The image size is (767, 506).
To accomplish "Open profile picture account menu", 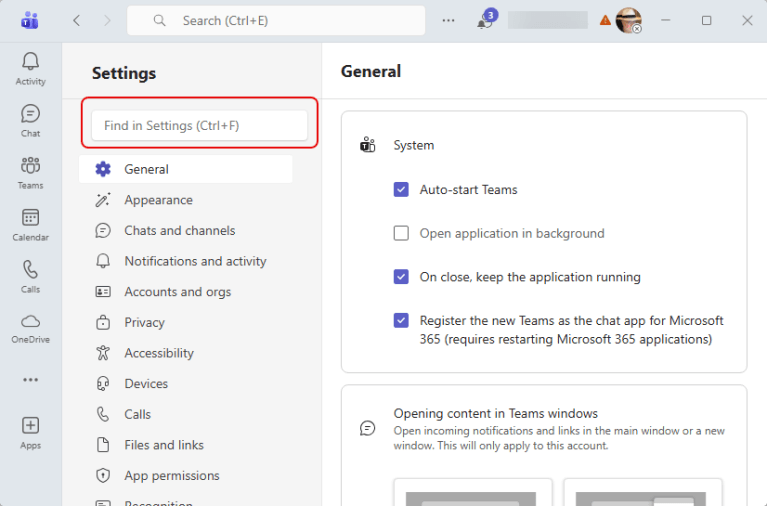I will 628,20.
